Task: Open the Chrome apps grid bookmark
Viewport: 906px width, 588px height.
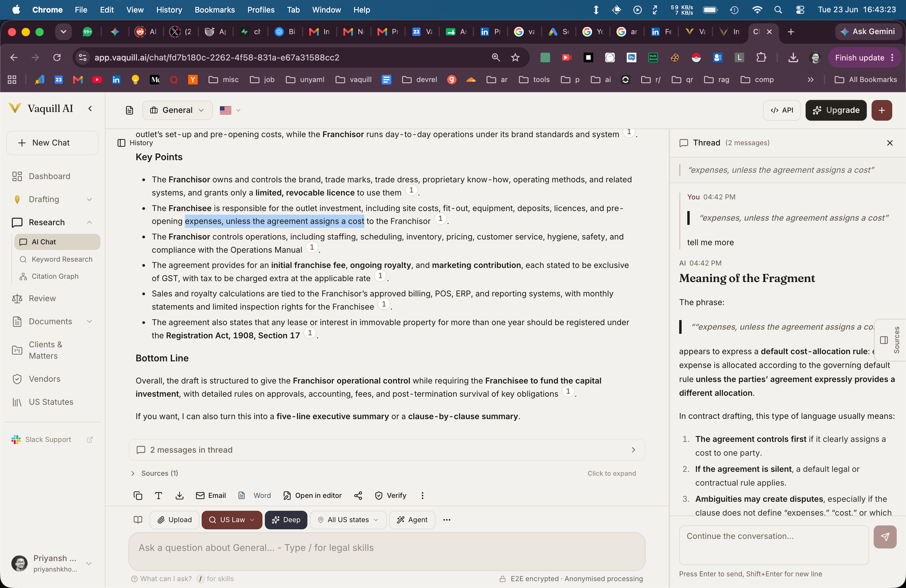Action: coord(12,80)
